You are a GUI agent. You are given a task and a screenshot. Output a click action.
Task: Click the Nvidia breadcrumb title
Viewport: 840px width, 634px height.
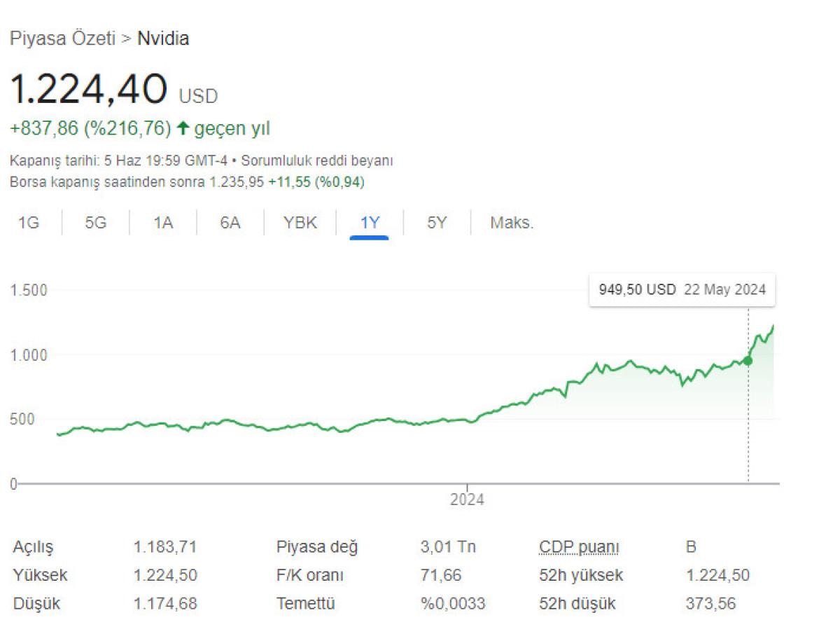[x=163, y=39]
